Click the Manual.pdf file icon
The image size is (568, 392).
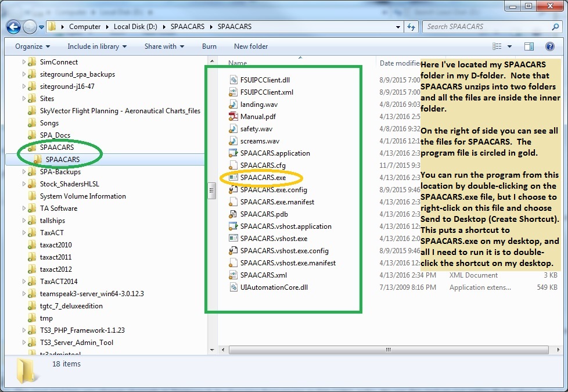[233, 117]
